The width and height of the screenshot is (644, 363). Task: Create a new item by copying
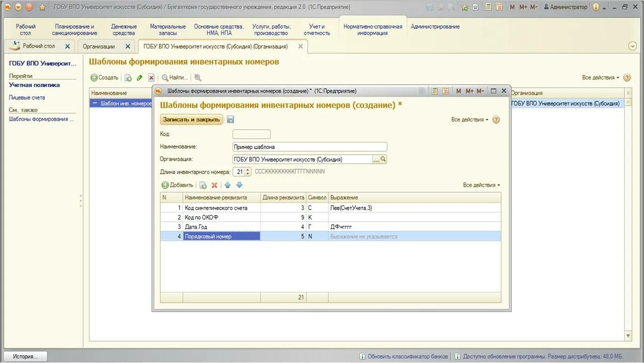click(128, 78)
